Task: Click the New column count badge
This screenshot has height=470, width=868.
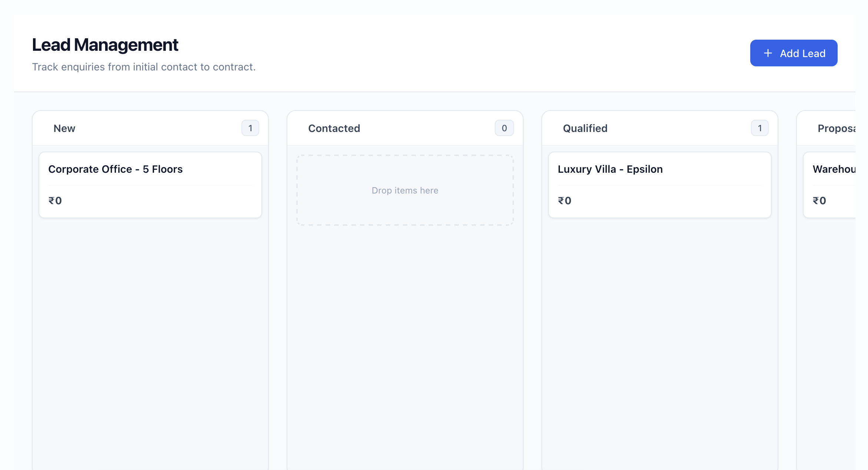Action: pyautogui.click(x=250, y=128)
